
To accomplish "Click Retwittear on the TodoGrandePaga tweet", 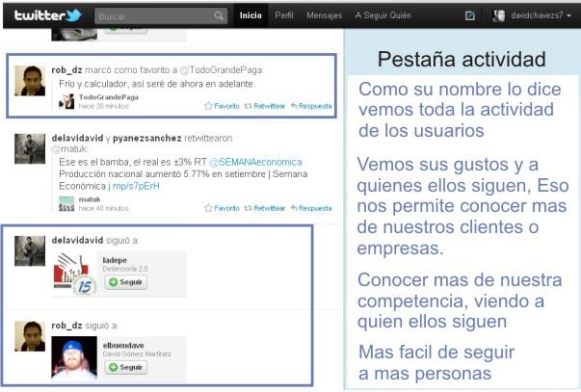I will 265,106.
